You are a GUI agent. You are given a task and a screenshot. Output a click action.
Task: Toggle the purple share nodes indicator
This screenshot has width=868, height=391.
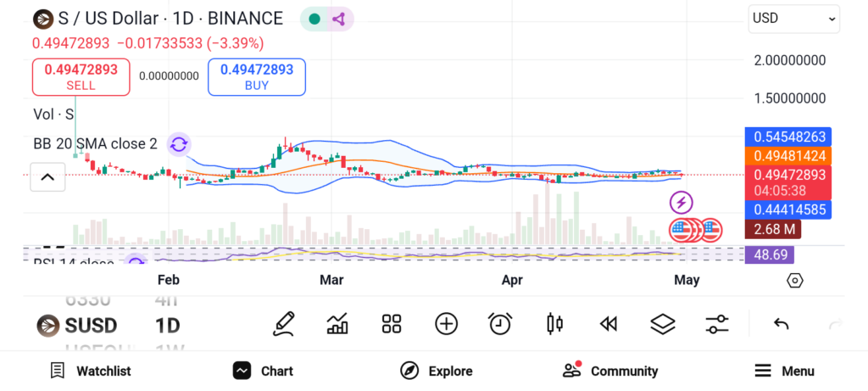click(x=338, y=19)
